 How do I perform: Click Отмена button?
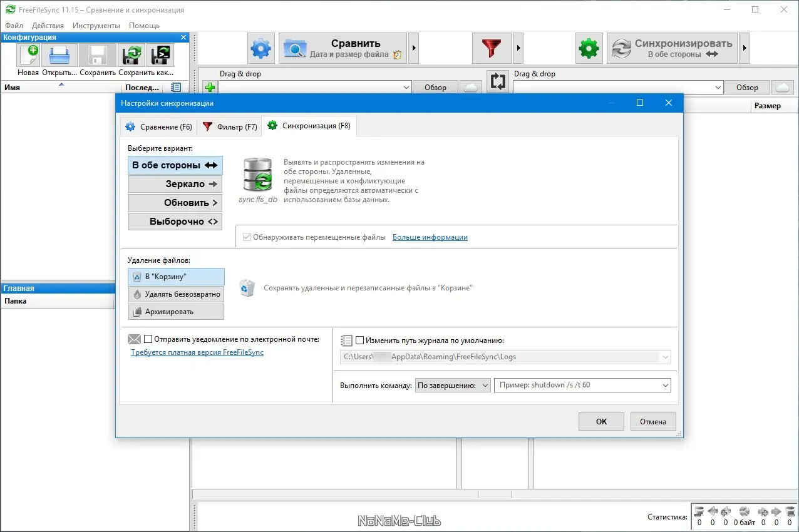point(653,421)
